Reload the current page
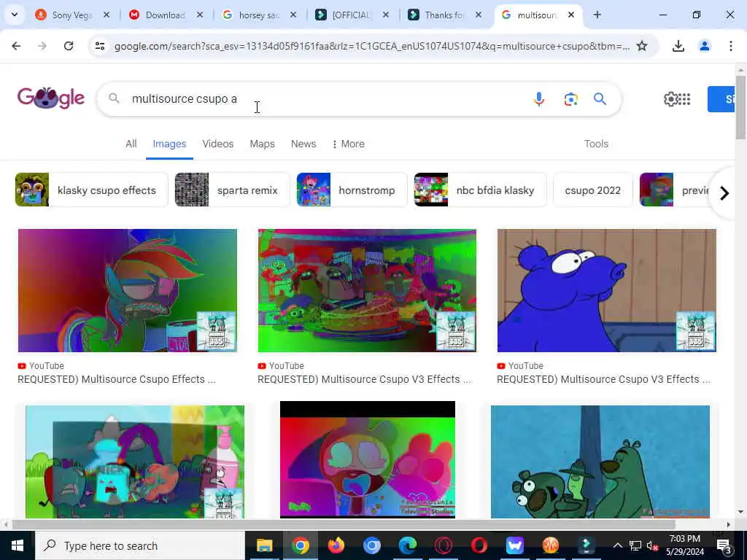 [x=69, y=46]
